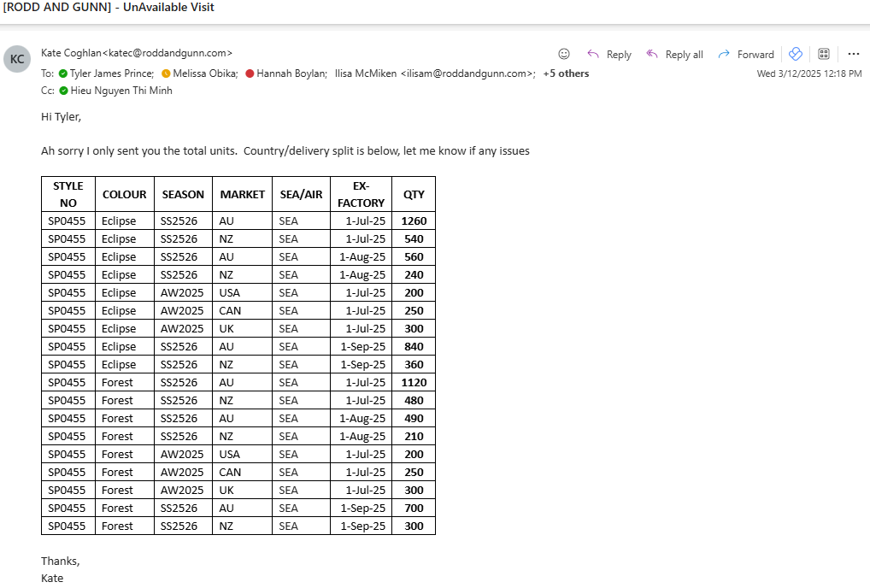This screenshot has height=588, width=870.
Task: Open recipient Ilisa McMiken
Action: pos(435,73)
